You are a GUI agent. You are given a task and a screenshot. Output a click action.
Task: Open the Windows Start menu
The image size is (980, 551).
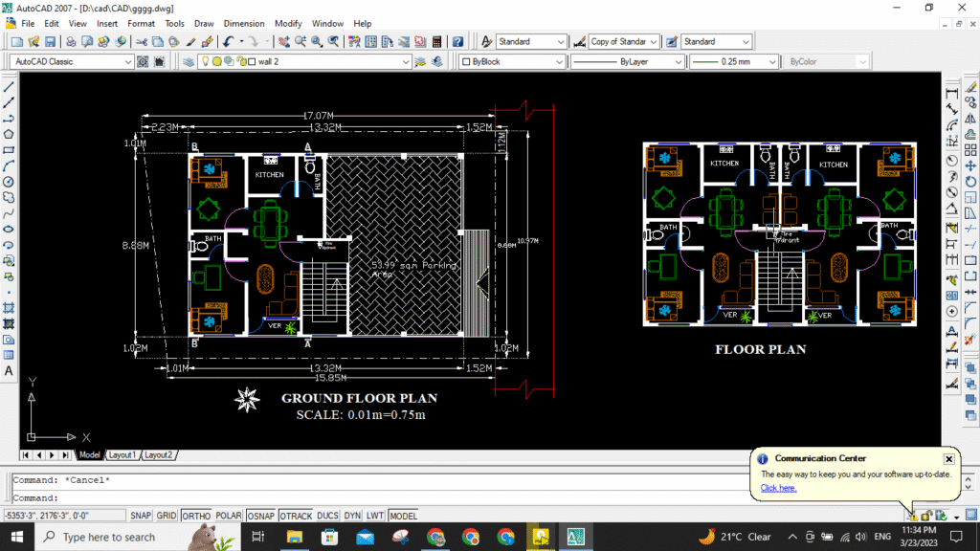tap(17, 538)
